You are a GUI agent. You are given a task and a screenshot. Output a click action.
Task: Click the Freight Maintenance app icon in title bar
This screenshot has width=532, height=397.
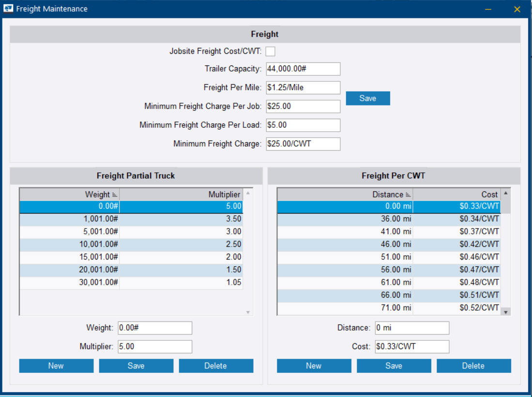[x=8, y=9]
